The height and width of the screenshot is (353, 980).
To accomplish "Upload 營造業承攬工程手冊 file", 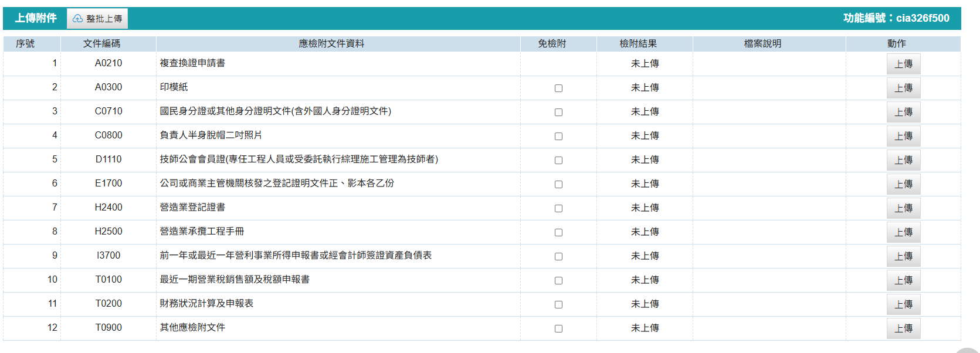I will coord(903,232).
